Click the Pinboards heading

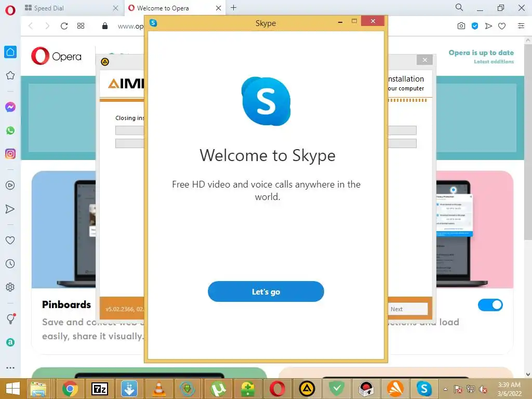click(66, 304)
